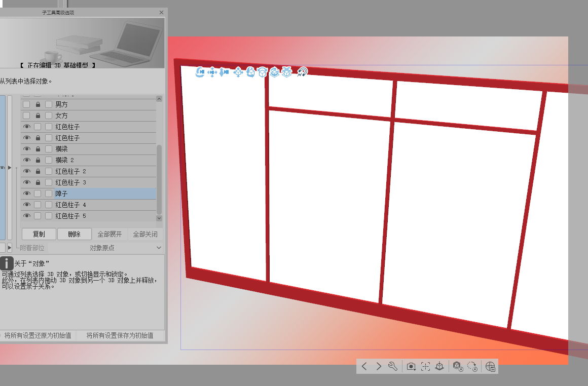The image size is (588, 386).
Task: Click the focus on editing target icon
Action: coord(425,366)
